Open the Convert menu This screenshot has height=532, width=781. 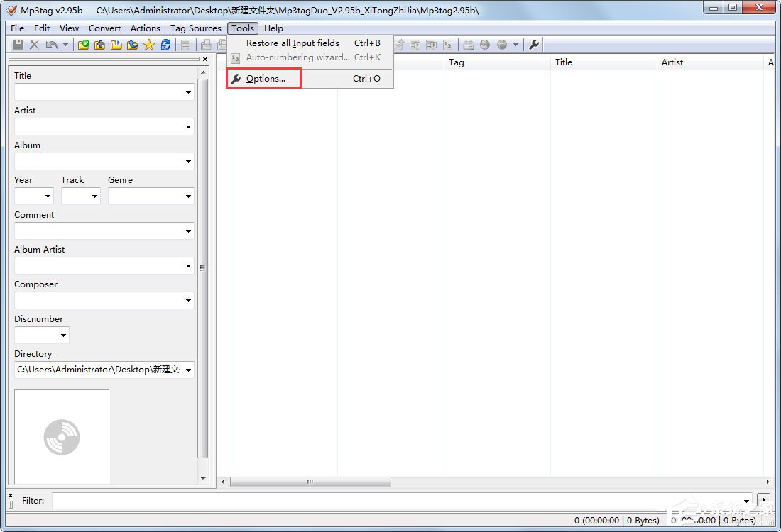coord(104,28)
